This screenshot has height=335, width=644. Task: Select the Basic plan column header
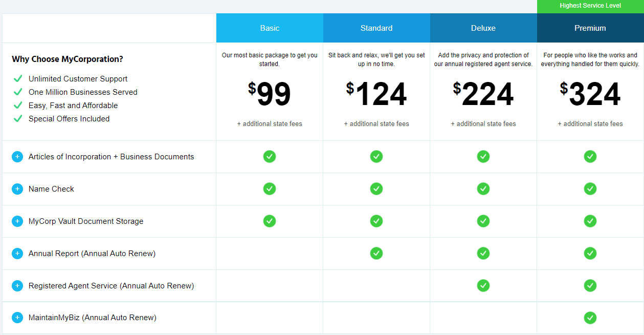click(x=270, y=28)
